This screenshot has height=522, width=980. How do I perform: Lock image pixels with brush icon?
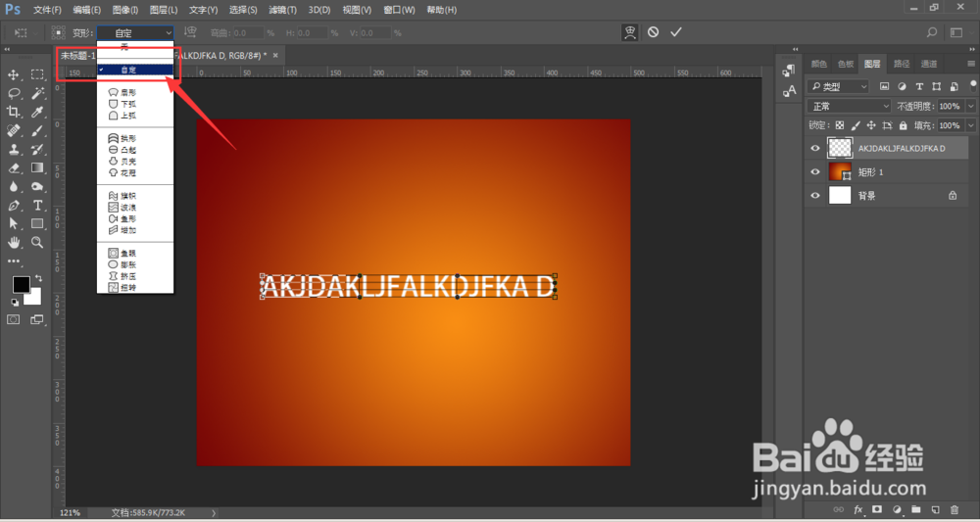pyautogui.click(x=856, y=125)
